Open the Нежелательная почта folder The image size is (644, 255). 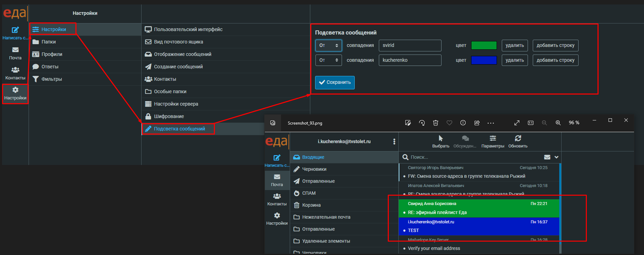click(x=344, y=217)
